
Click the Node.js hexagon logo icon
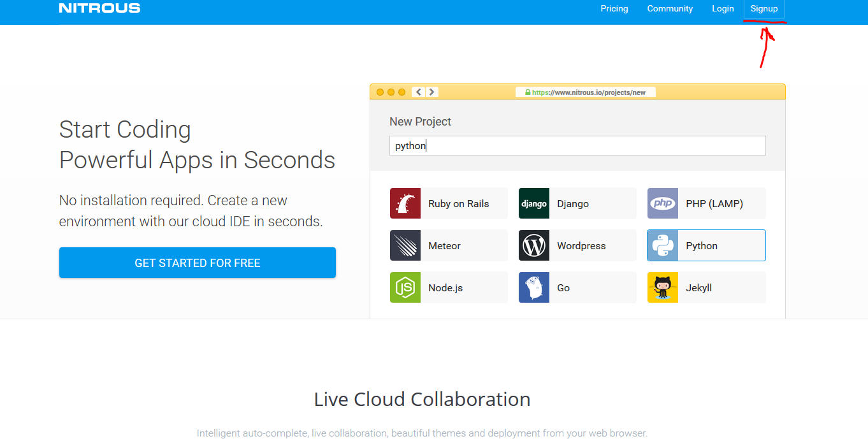[405, 287]
